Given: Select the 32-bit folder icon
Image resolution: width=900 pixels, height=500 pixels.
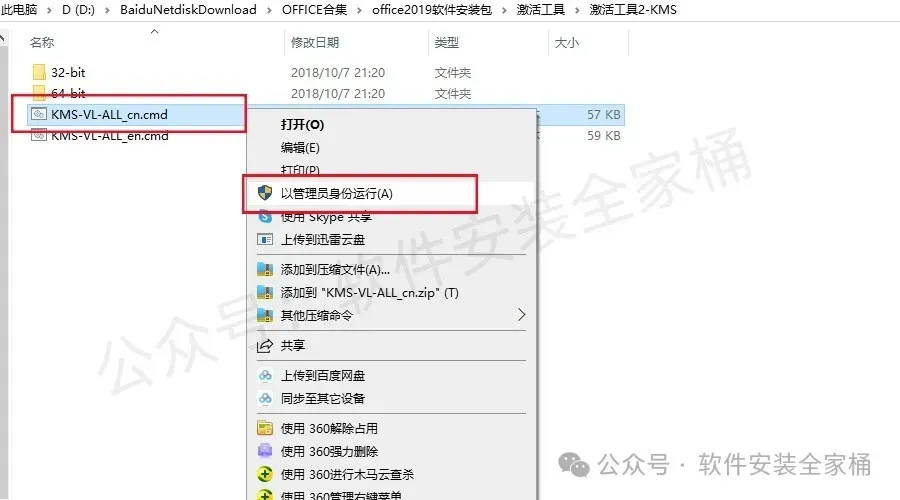Looking at the screenshot, I should [x=39, y=72].
